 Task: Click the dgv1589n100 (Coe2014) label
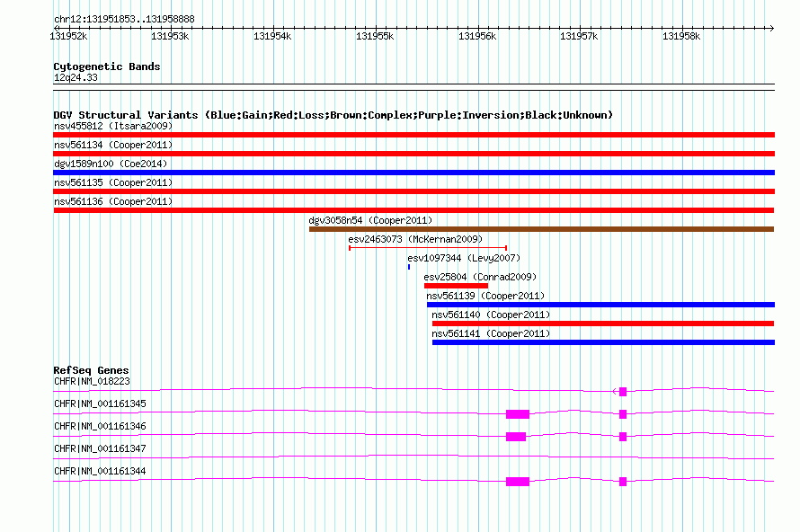pos(111,164)
